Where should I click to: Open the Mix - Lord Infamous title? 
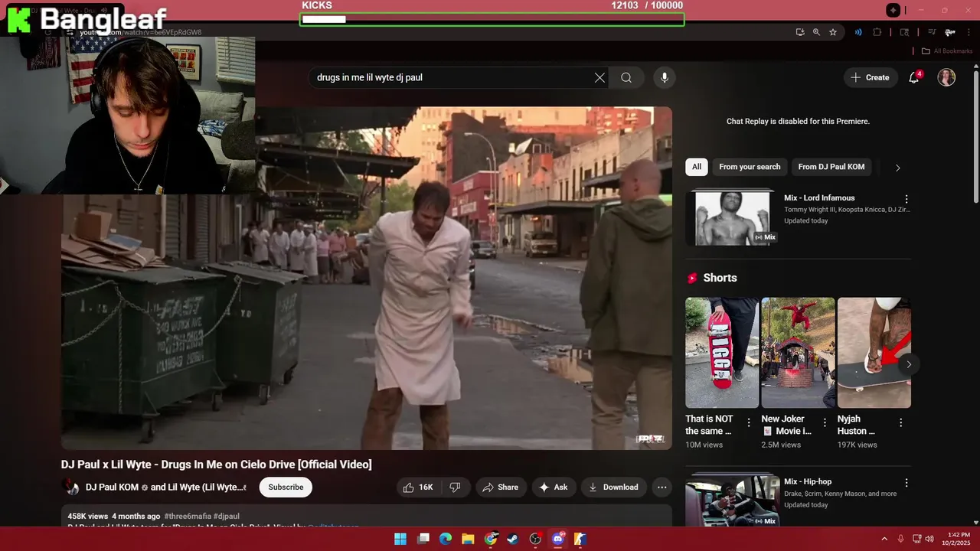[x=819, y=198]
